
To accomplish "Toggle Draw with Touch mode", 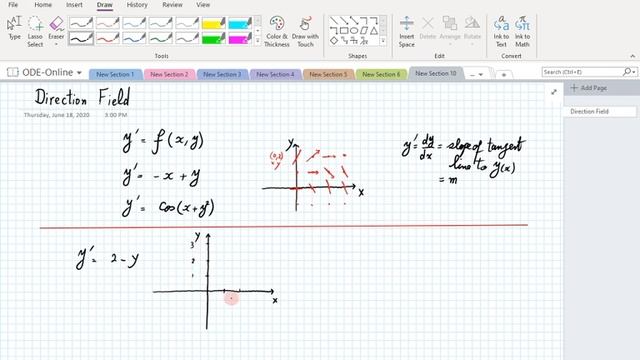I will pos(305,31).
